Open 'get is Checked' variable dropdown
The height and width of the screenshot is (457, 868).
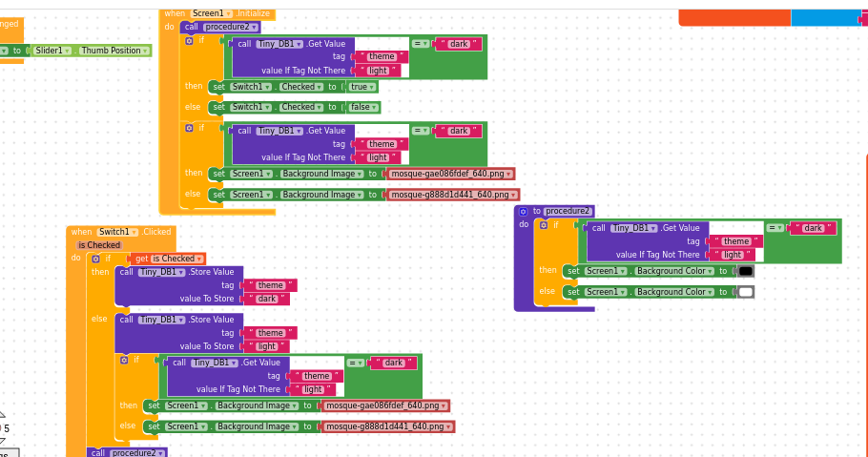pos(177,259)
